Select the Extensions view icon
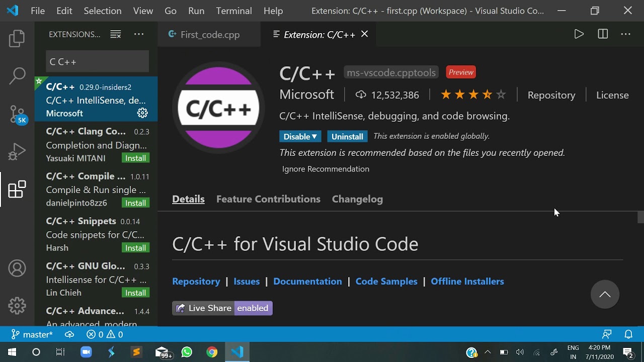The width and height of the screenshot is (644, 362). (17, 189)
